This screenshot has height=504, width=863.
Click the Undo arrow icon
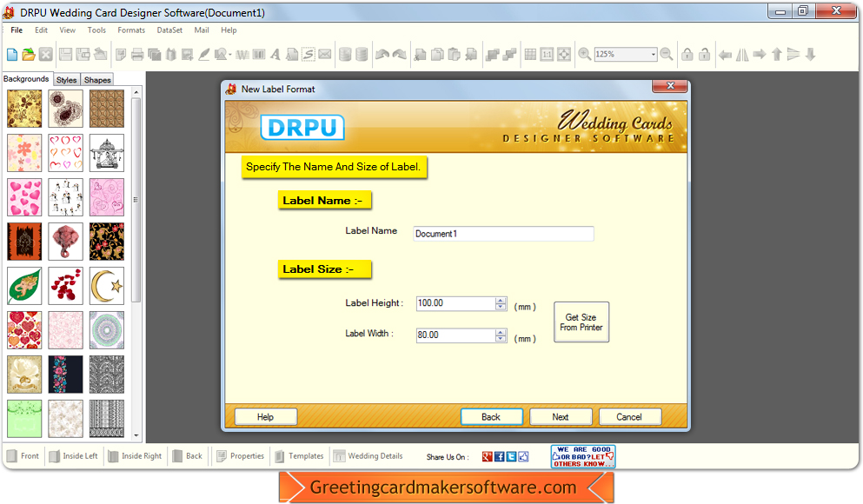coord(382,54)
